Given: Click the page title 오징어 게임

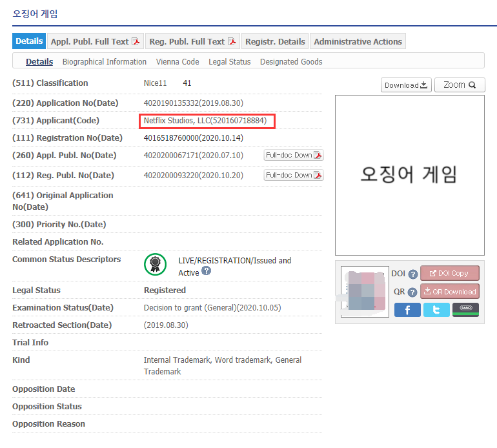Looking at the screenshot, I should (35, 14).
